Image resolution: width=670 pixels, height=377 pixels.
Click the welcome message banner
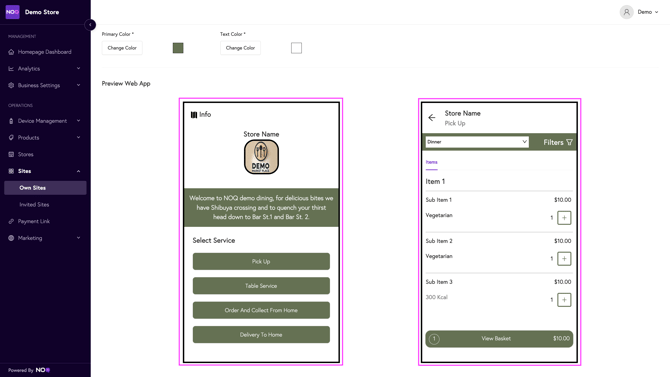261,207
